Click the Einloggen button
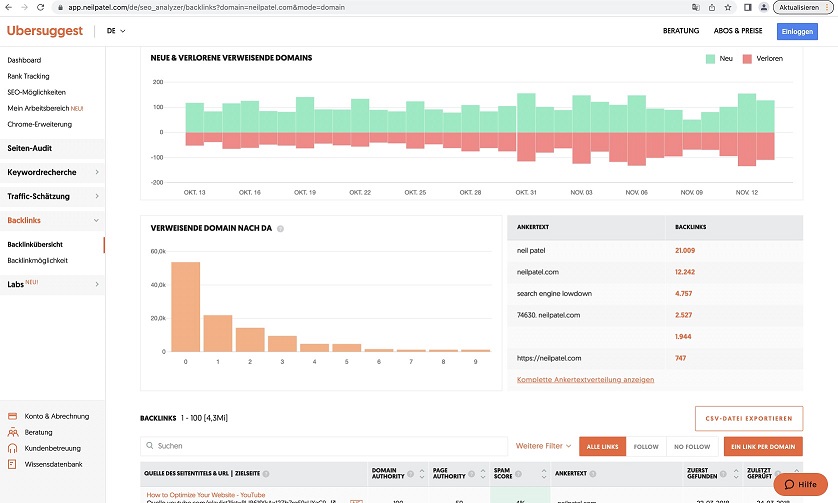 797,32
